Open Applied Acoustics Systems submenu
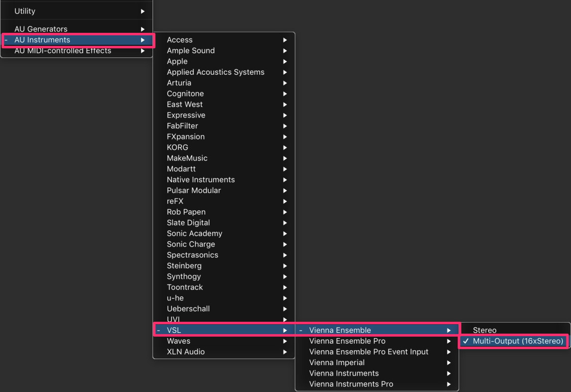 224,72
